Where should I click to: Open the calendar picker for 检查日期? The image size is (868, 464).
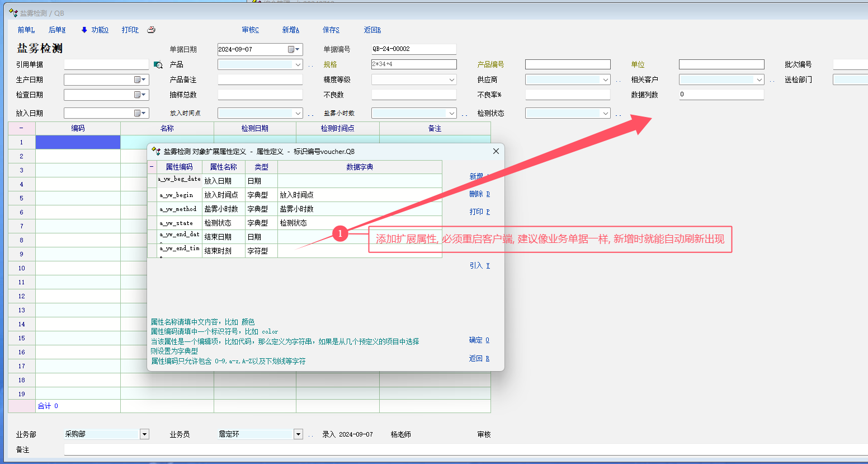pos(140,95)
